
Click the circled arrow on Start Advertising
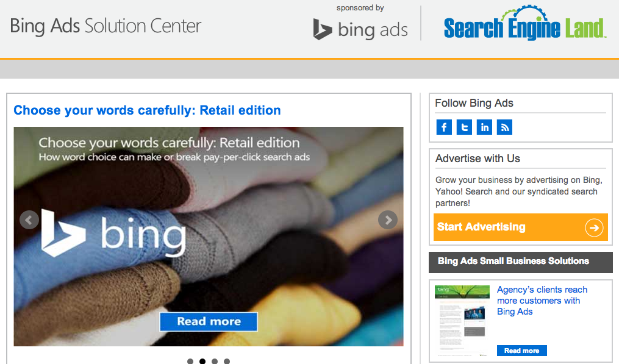click(594, 227)
